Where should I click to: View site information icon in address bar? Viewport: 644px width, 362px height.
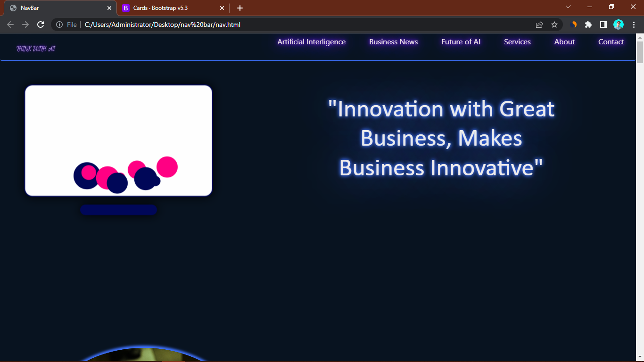point(59,25)
